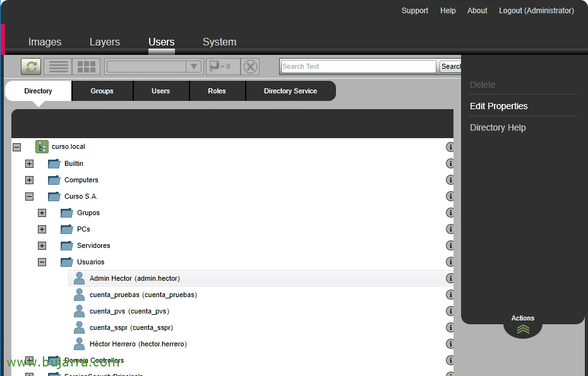Switch to list view icon
This screenshot has width=588, height=376.
(x=59, y=66)
